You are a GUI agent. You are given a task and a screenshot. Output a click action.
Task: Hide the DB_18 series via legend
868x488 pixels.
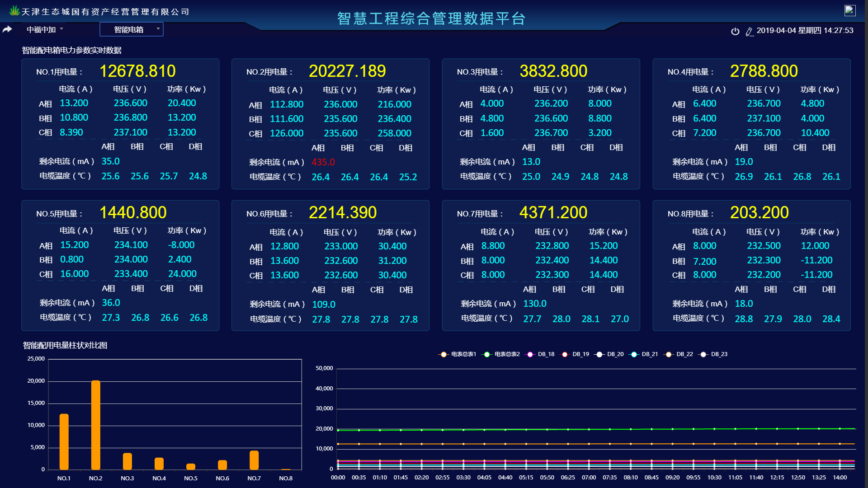546,354
